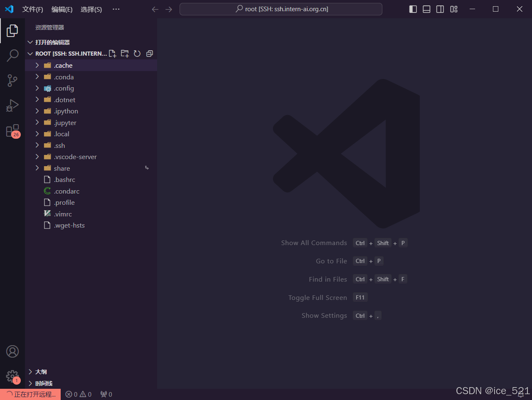The width and height of the screenshot is (532, 400).
Task: Open the Accounts menu icon
Action: point(12,351)
